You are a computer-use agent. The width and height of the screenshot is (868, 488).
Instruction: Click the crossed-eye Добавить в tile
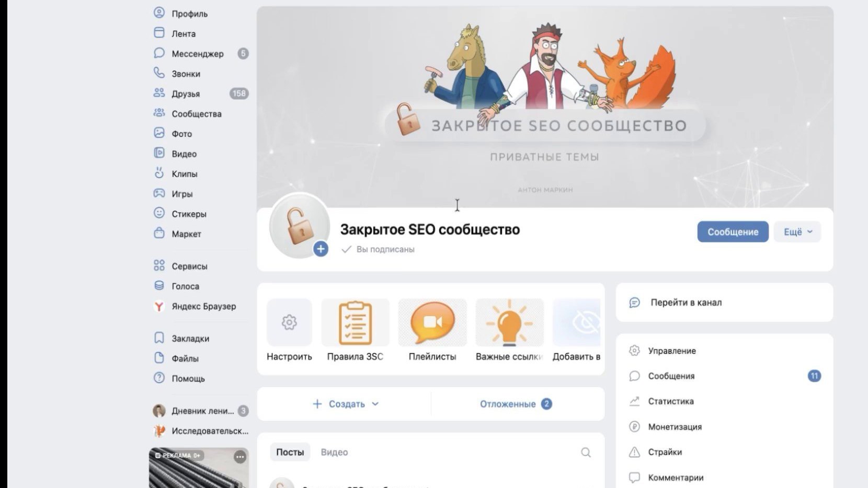click(577, 322)
